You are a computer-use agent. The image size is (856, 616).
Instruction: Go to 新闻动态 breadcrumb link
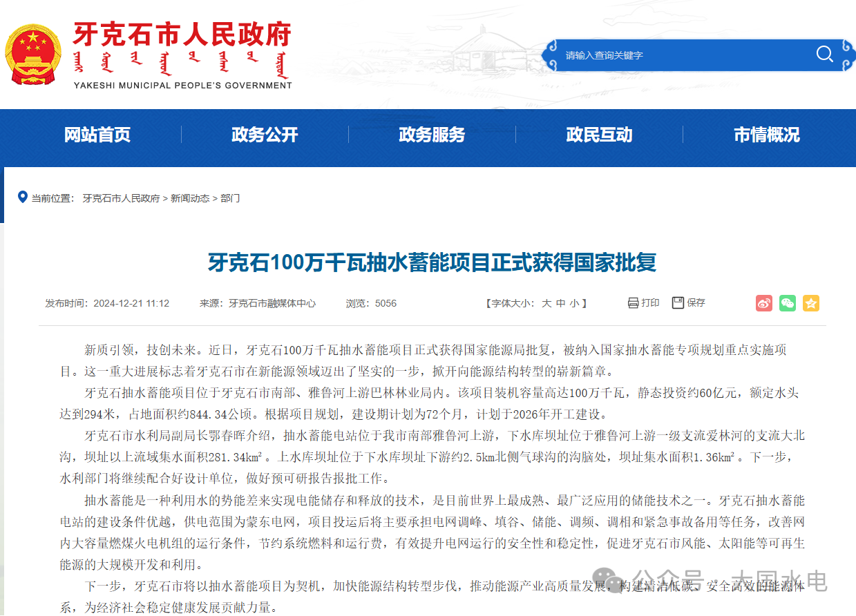pyautogui.click(x=190, y=198)
